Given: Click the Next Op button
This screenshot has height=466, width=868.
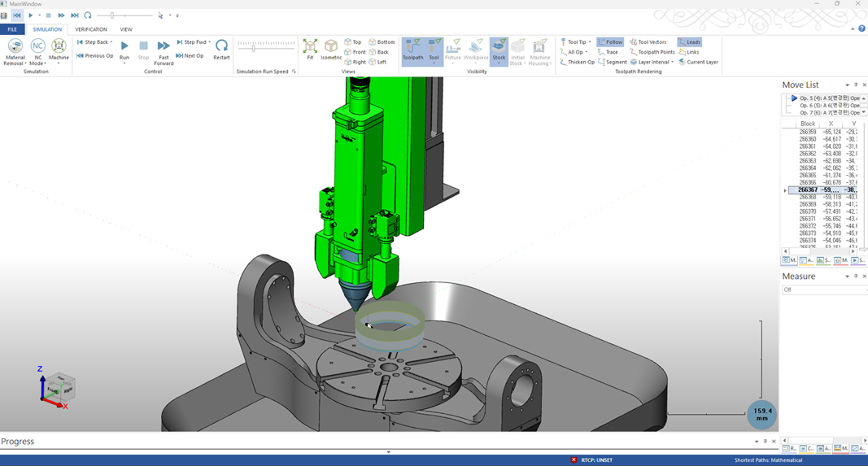Looking at the screenshot, I should coord(190,56).
